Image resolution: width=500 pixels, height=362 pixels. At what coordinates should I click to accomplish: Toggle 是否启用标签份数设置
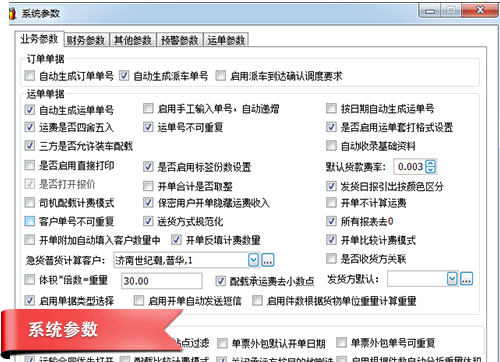click(x=148, y=167)
